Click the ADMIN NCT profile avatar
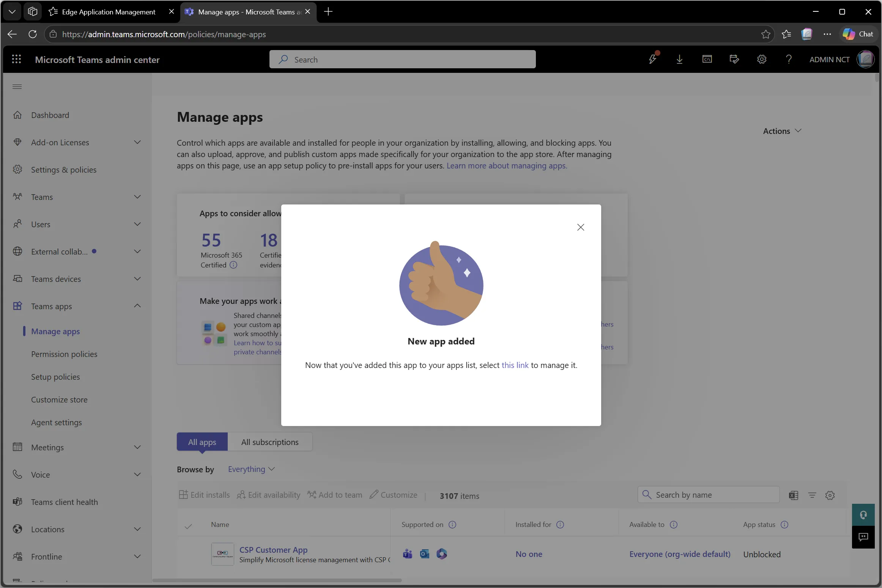This screenshot has height=588, width=882. pyautogui.click(x=866, y=59)
